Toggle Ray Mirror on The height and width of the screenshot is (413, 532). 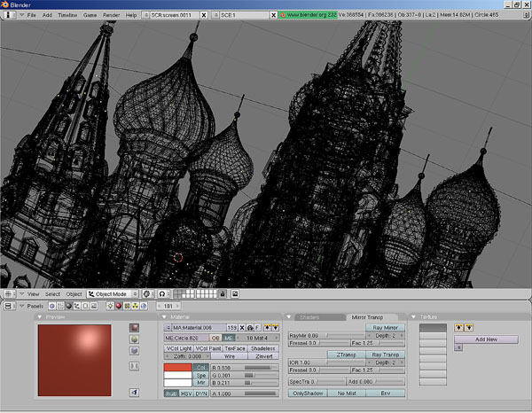(385, 328)
